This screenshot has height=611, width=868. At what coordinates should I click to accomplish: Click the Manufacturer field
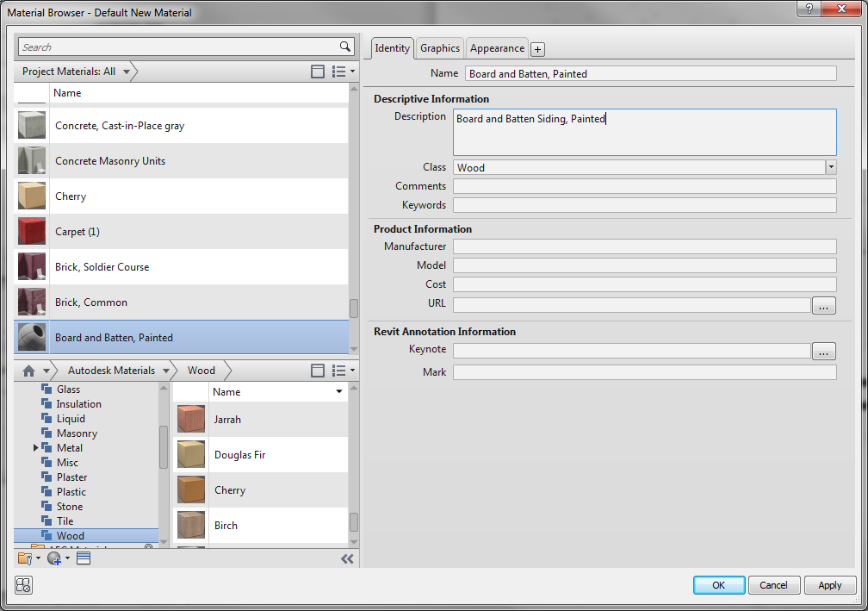pos(644,246)
